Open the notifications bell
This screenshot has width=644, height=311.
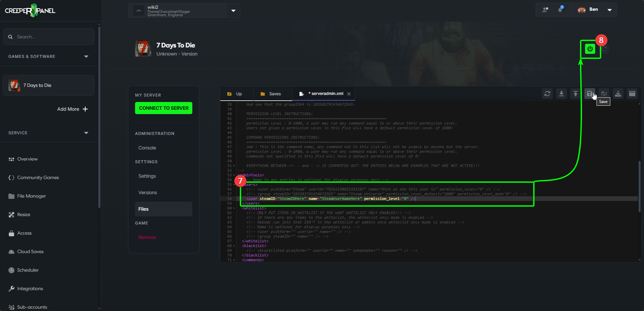pyautogui.click(x=560, y=9)
